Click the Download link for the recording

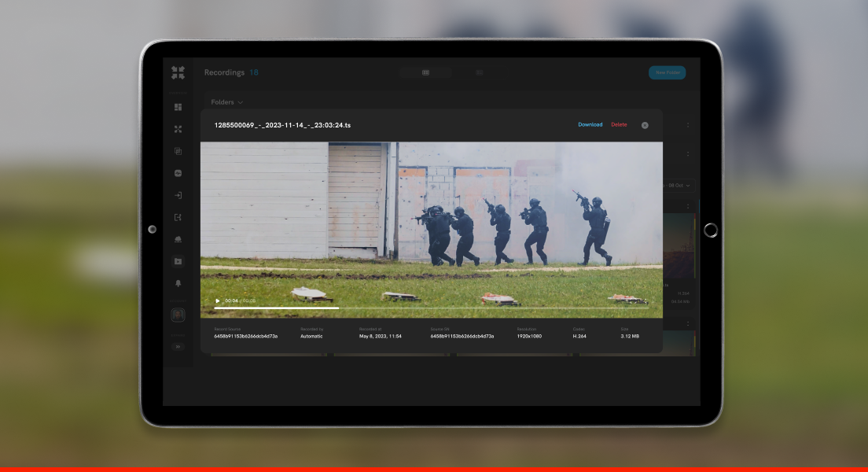[x=590, y=125]
